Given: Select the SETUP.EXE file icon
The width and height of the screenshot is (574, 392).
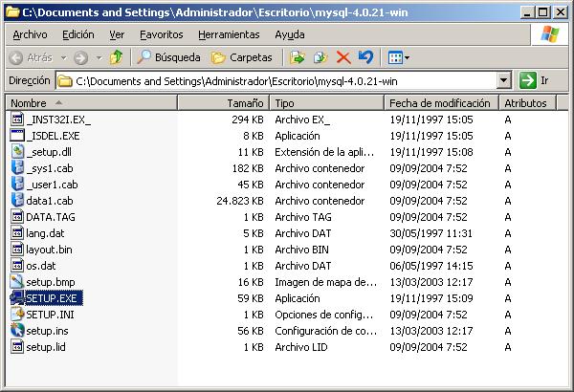Looking at the screenshot, I should [x=17, y=297].
